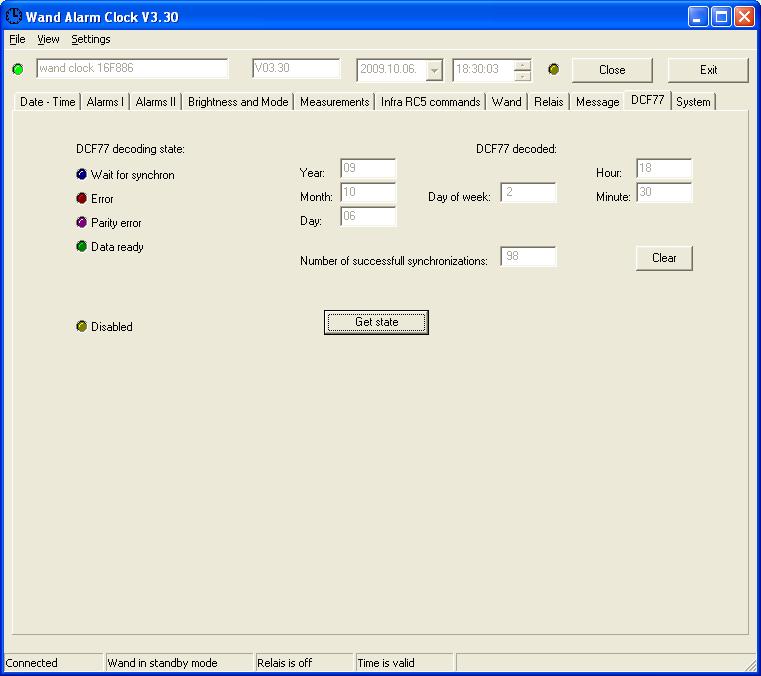Viewport: 761px width, 676px height.
Task: Click the Day of week field
Action: tap(528, 192)
